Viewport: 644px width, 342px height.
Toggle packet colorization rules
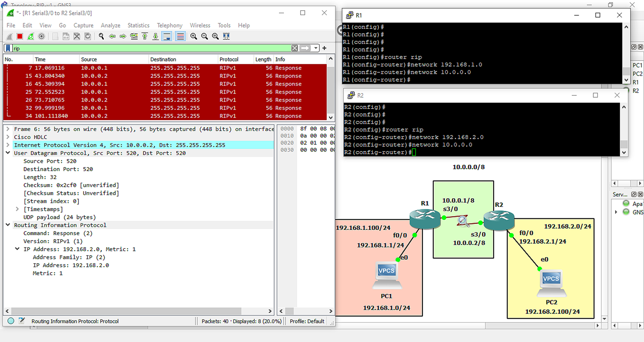180,36
